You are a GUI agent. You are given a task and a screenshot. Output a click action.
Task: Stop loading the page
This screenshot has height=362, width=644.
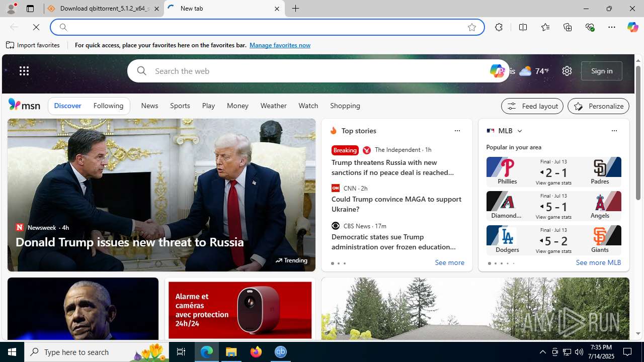coord(36,27)
